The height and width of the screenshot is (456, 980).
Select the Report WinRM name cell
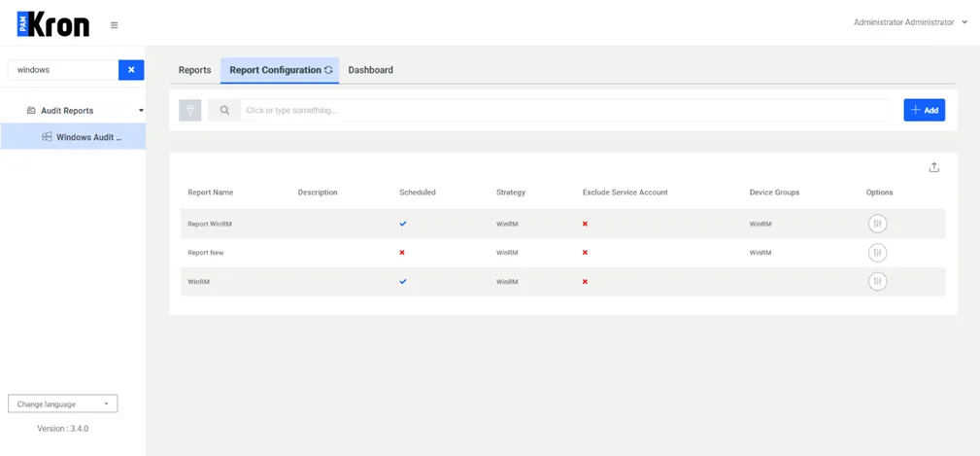(x=210, y=224)
